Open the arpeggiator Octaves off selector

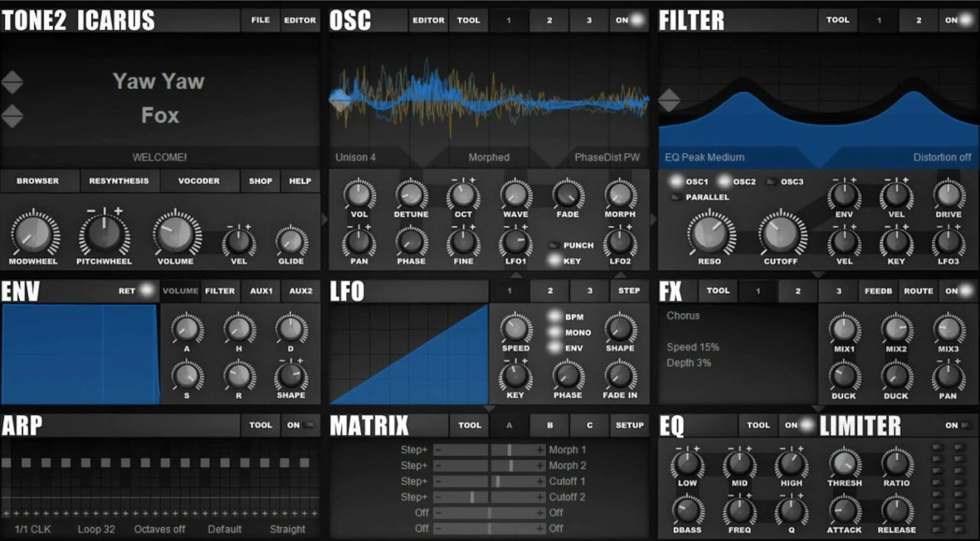159,529
